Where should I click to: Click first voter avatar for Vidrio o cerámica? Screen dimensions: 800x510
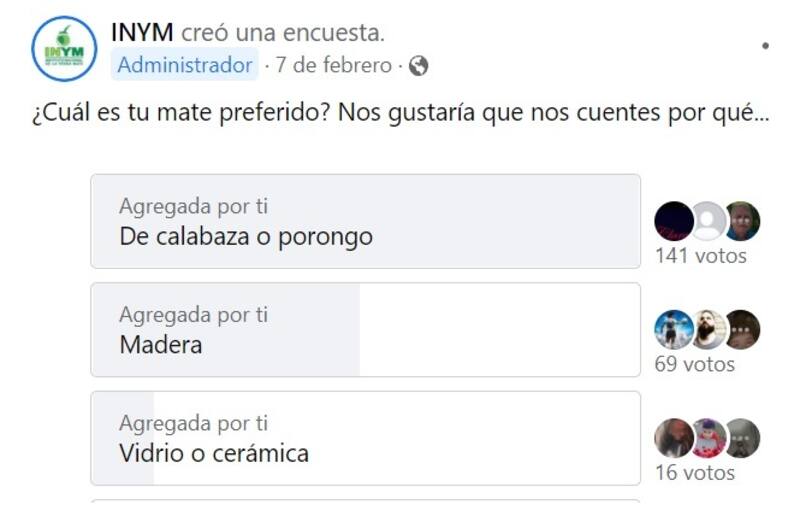(x=674, y=438)
